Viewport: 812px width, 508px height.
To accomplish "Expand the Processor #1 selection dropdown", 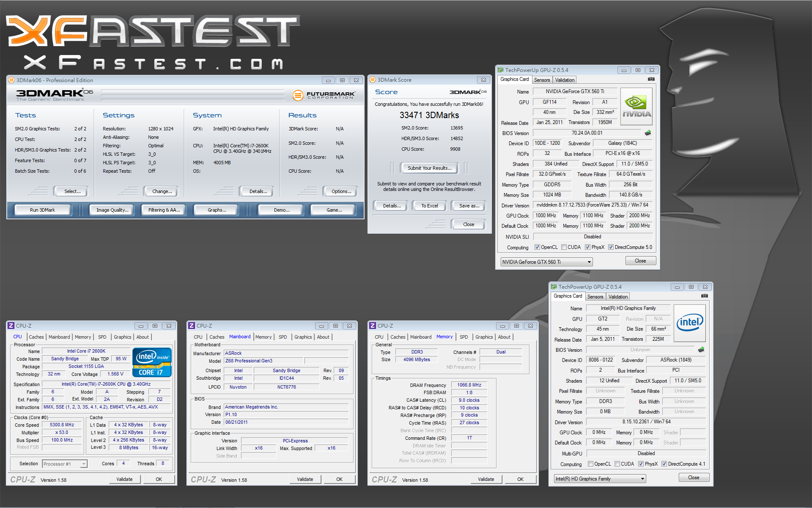I will [84, 464].
